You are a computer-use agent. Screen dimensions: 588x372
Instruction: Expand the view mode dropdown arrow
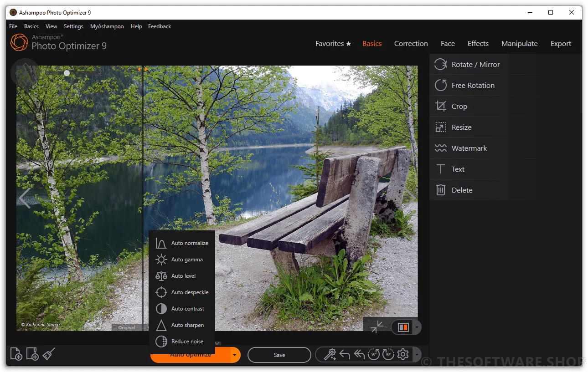(416, 327)
